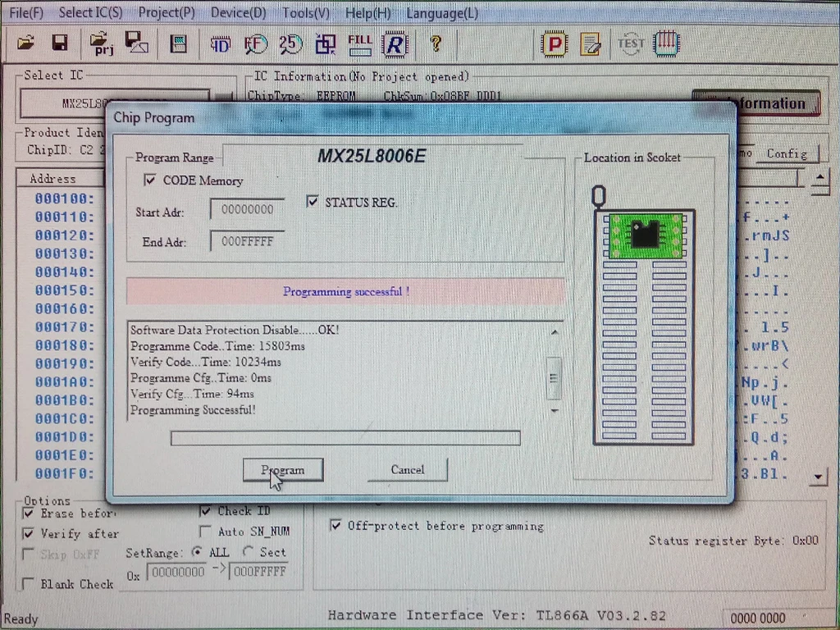Toggle Erase before option checkbox
Image resolution: width=840 pixels, height=630 pixels.
tap(29, 514)
